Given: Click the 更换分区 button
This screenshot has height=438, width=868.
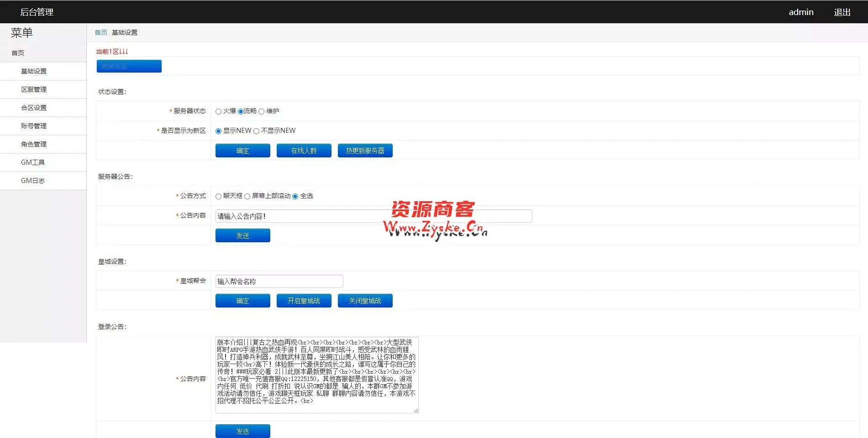Looking at the screenshot, I should coord(129,66).
